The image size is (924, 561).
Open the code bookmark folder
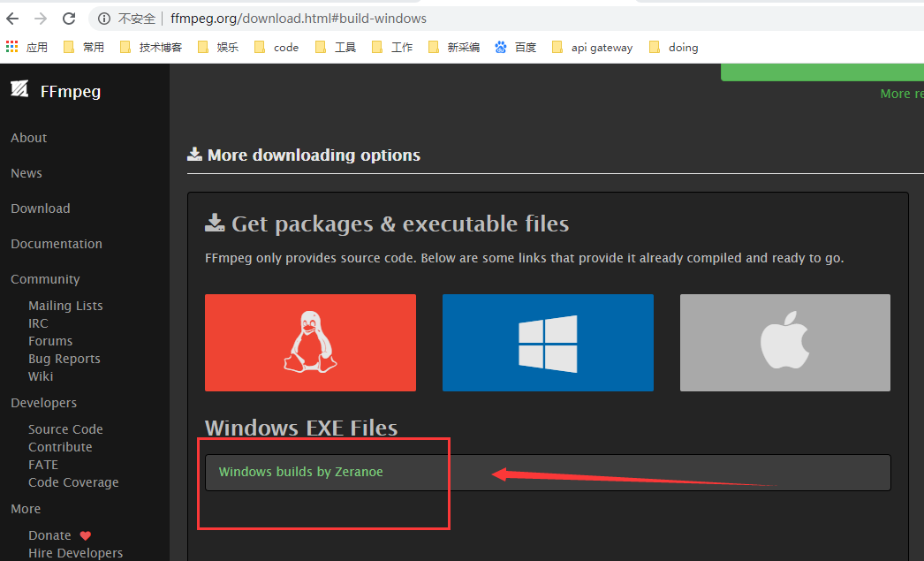[277, 47]
